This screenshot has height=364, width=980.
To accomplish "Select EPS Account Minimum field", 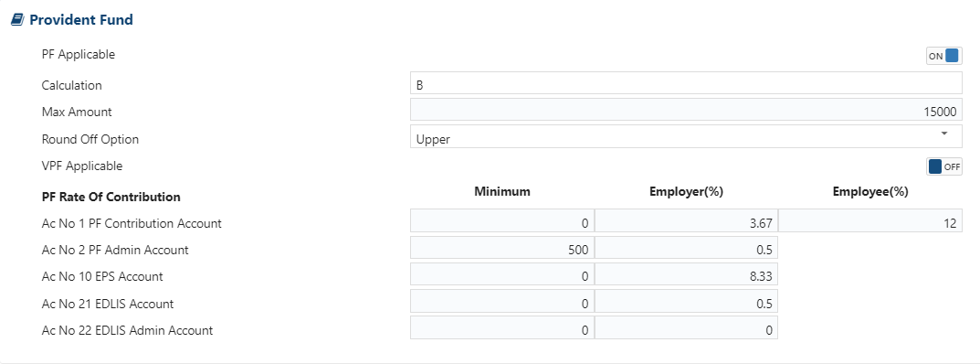I will (x=502, y=274).
